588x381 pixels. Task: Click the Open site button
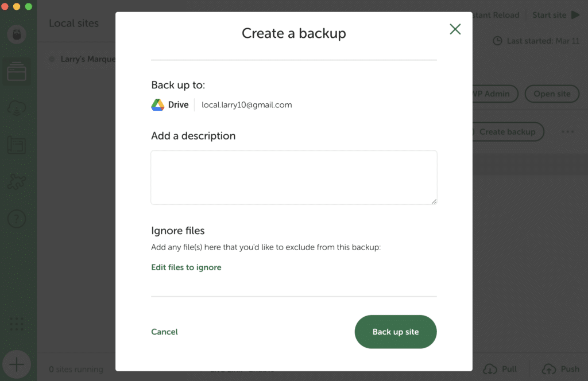[x=552, y=94]
